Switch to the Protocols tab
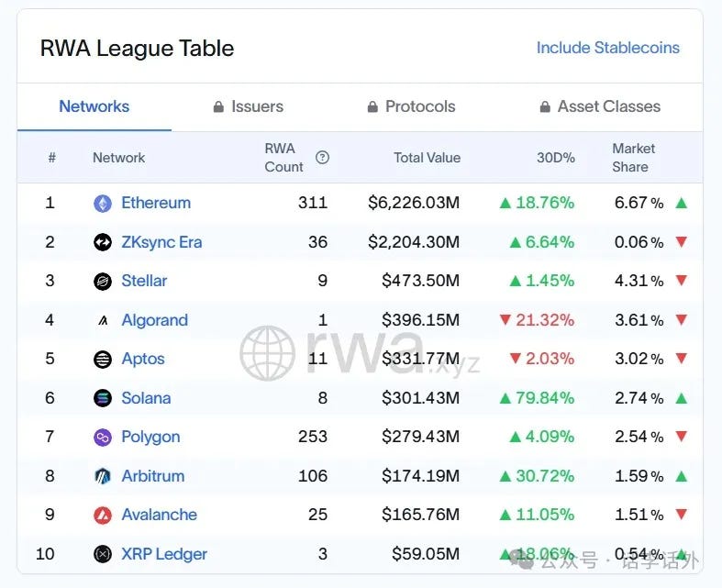Screen dimensions: 722x588 pyautogui.click(x=411, y=106)
